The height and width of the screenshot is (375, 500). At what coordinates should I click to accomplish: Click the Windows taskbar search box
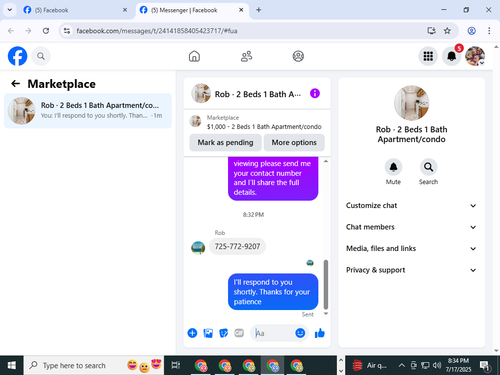(x=94, y=366)
